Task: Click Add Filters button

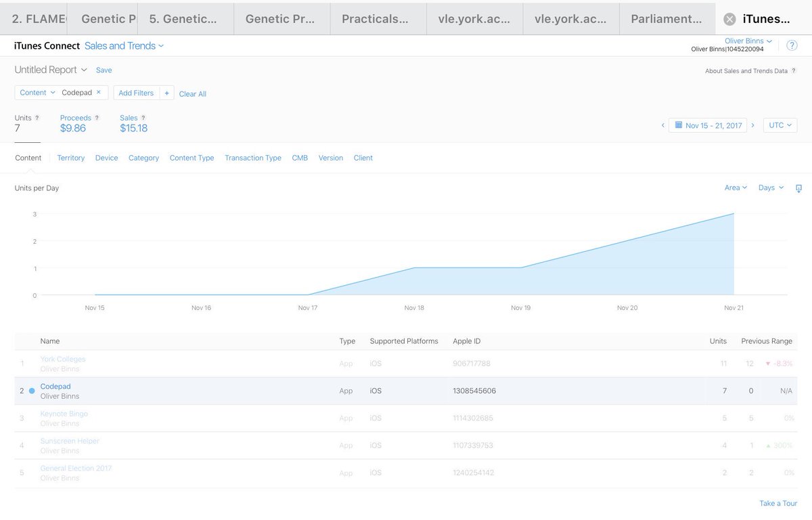Action: pyautogui.click(x=136, y=93)
